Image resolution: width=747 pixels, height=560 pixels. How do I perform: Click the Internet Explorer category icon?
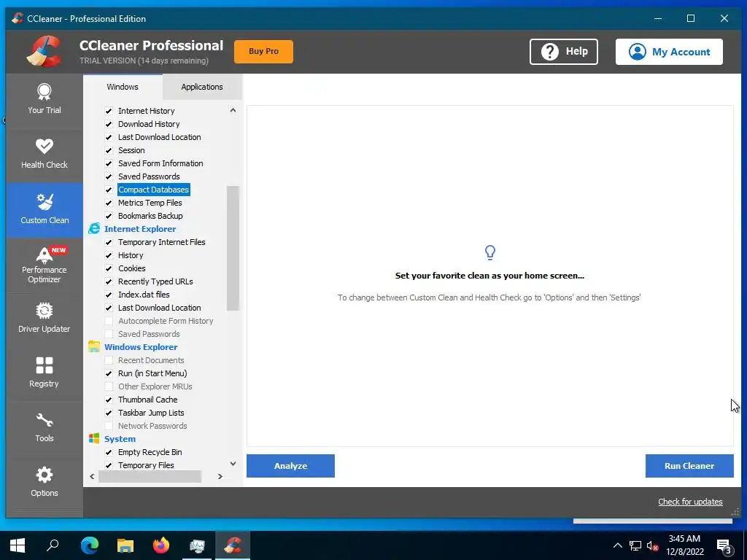tap(94, 228)
